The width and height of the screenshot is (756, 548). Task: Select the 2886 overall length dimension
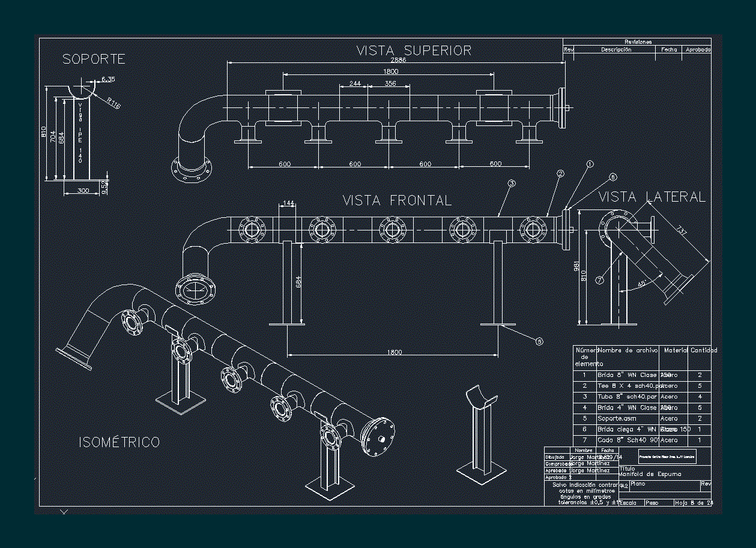(x=398, y=60)
